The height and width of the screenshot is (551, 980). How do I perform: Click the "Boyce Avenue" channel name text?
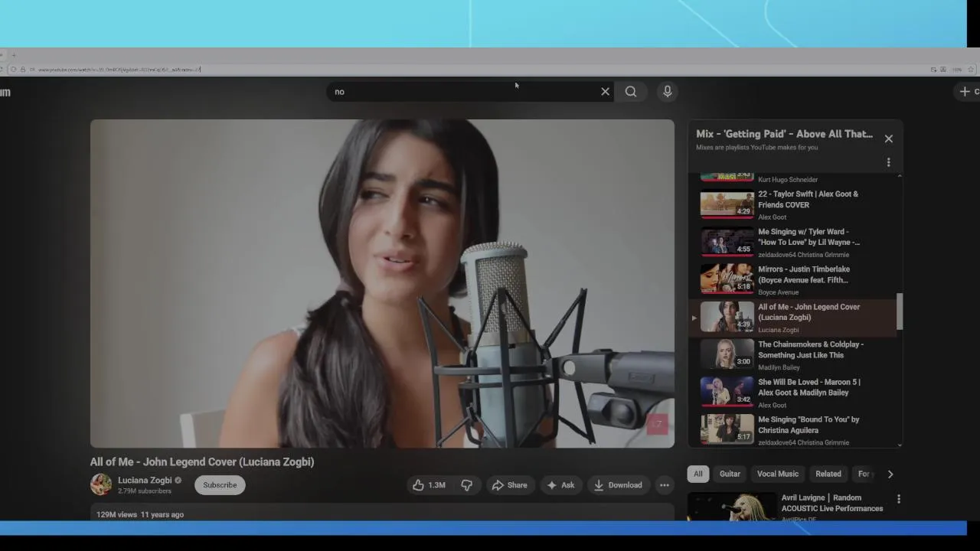click(778, 292)
